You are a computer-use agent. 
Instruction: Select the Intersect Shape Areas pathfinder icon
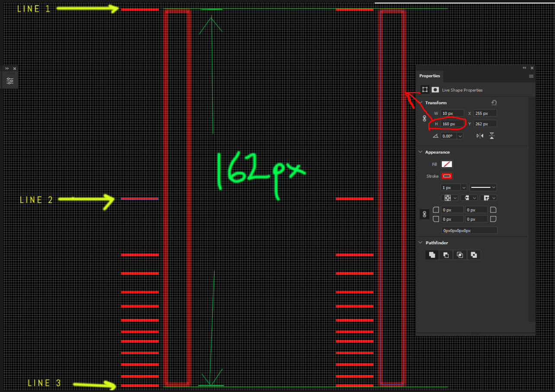460,255
